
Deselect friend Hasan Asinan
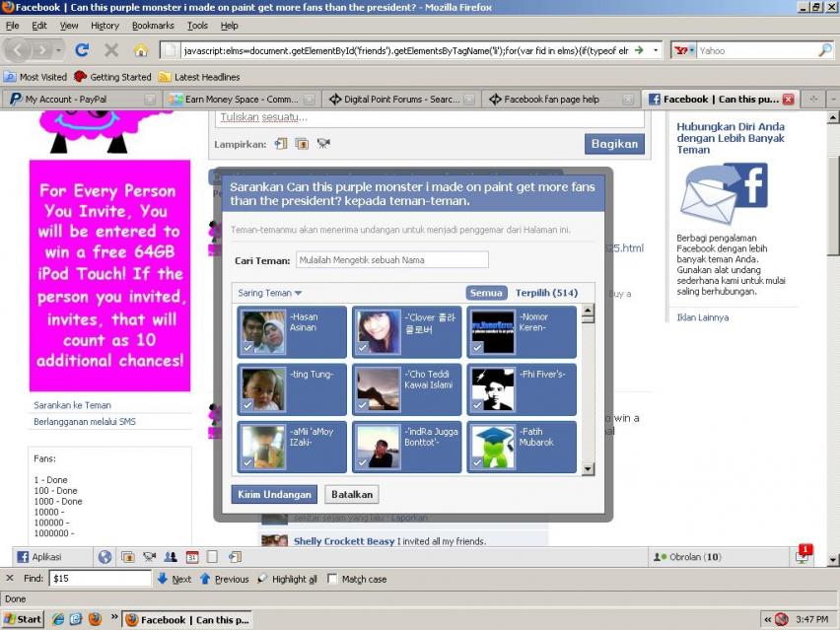pyautogui.click(x=292, y=332)
